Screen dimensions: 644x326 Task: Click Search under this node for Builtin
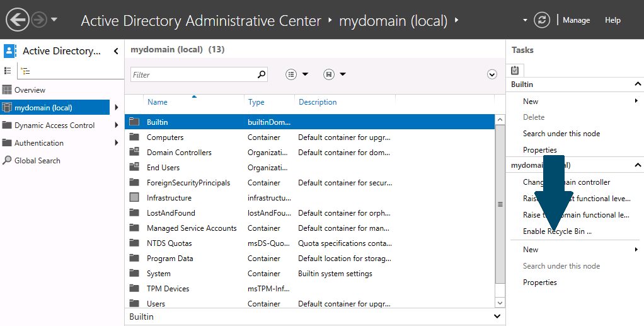click(561, 134)
